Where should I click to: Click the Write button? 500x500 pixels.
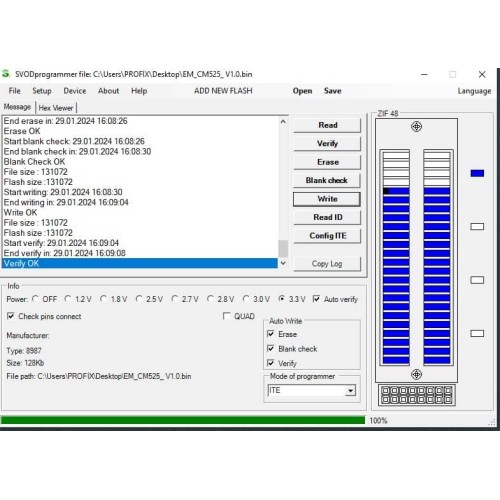[327, 199]
